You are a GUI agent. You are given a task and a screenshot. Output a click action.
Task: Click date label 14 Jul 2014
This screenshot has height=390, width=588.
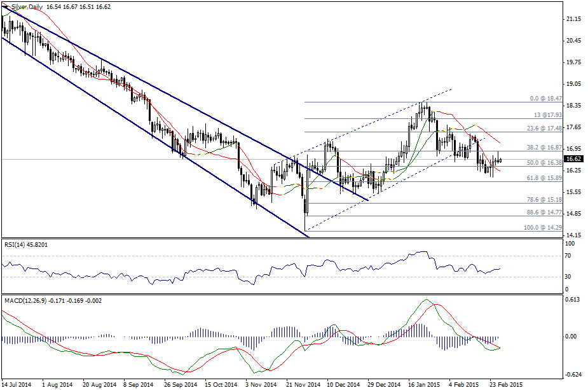(x=17, y=385)
